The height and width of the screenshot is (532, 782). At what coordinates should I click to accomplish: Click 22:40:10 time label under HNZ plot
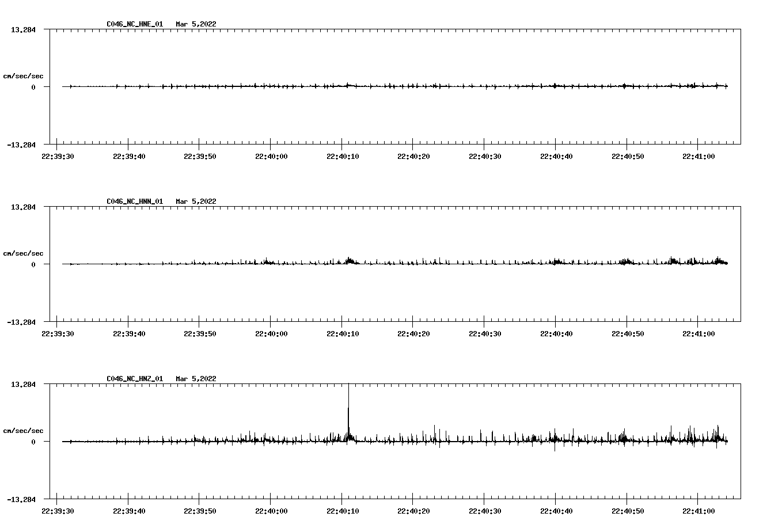click(x=342, y=511)
